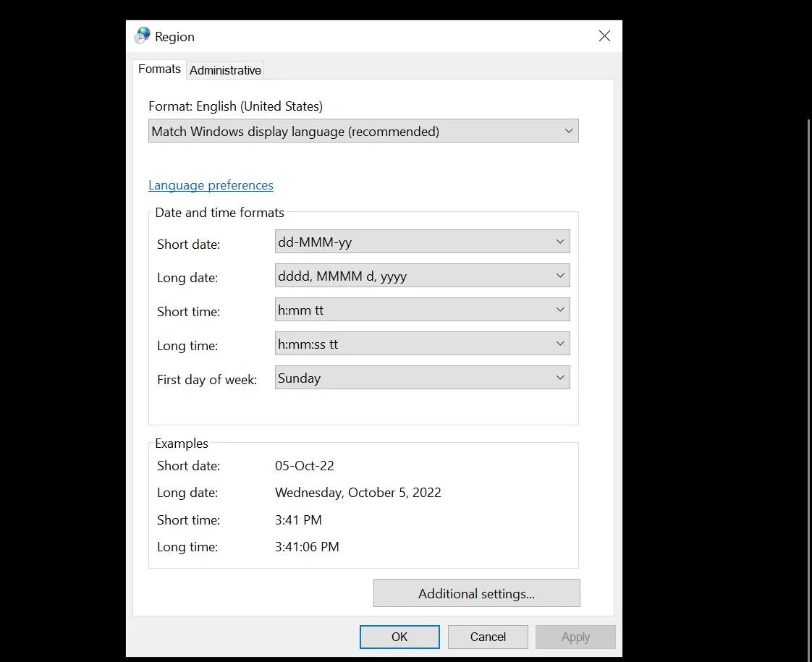Select the example short date 05-Oct-22

tap(305, 466)
